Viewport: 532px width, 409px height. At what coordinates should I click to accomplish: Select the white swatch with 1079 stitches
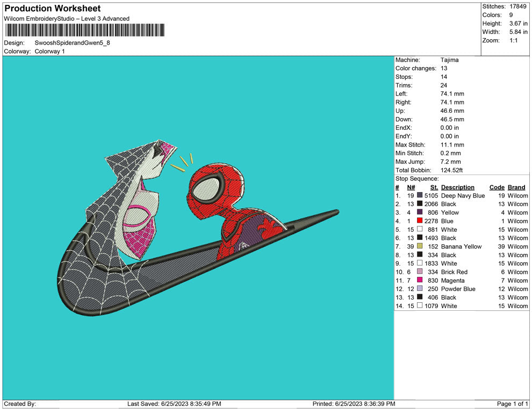(420, 306)
